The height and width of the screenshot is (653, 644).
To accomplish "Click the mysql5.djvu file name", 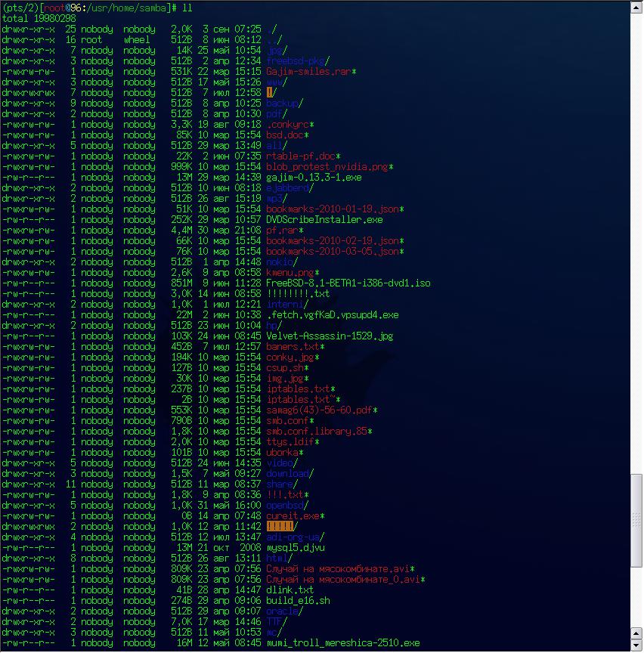I will coord(296,547).
